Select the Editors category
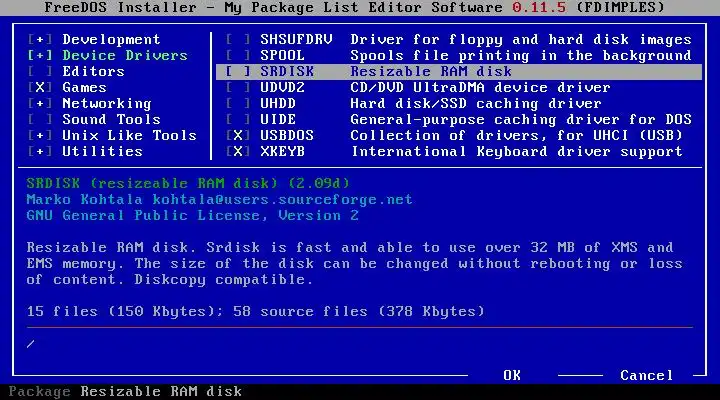Screen dimensions: 720x400 coord(93,72)
